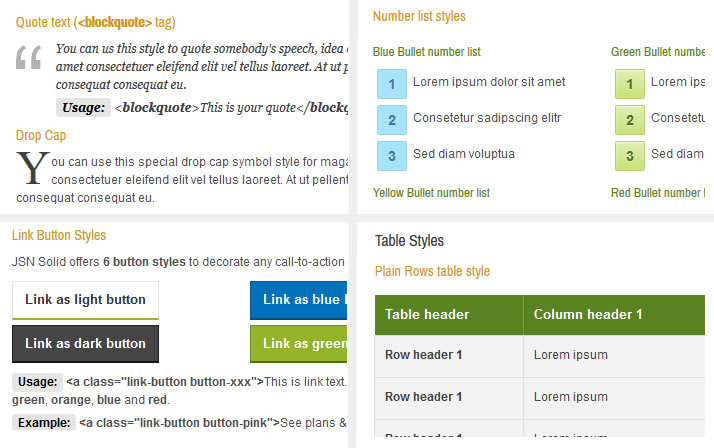Select blue bullet number 3
Viewport: 714px width, 448px height.
click(392, 155)
